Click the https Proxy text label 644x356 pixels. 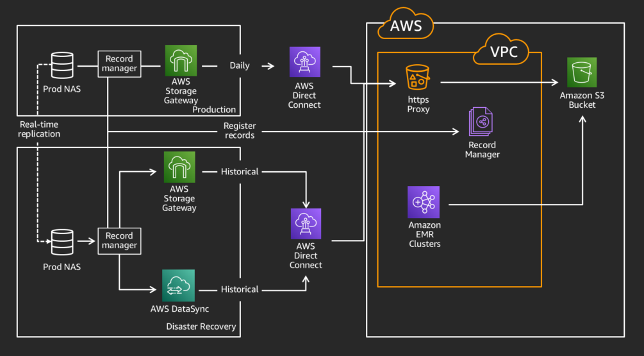418,105
